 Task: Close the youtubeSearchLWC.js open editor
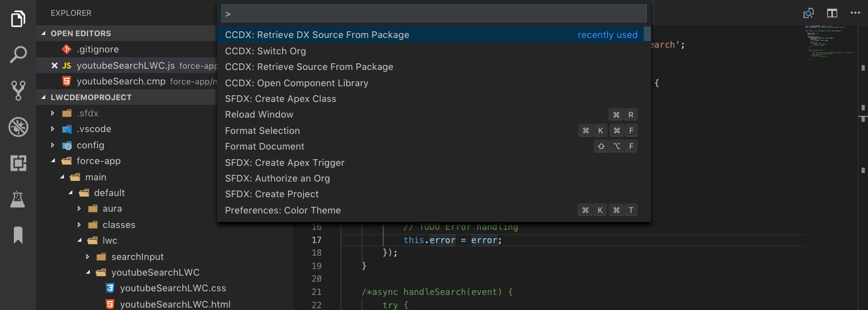tap(54, 65)
